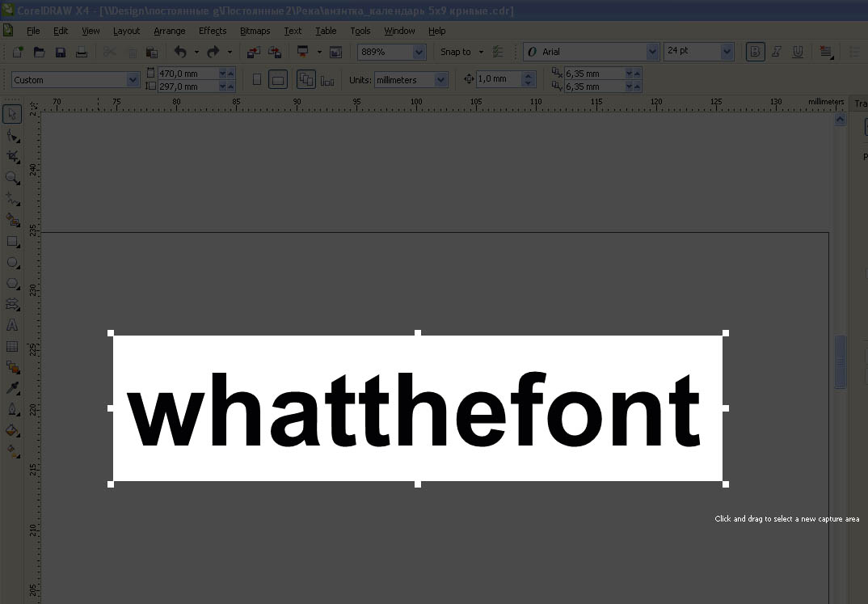Toggle Italic formatting

(776, 52)
